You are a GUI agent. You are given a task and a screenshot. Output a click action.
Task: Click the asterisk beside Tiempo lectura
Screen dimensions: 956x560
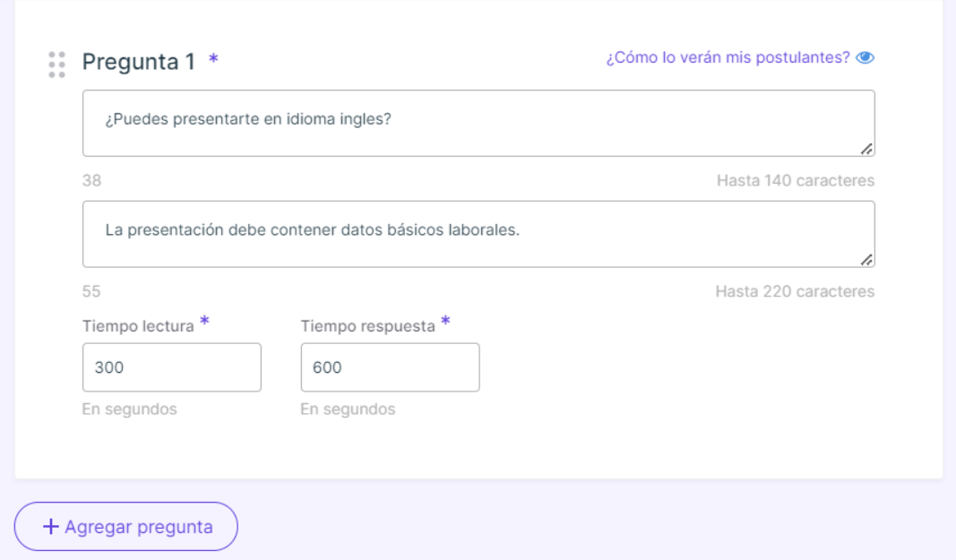[x=205, y=320]
